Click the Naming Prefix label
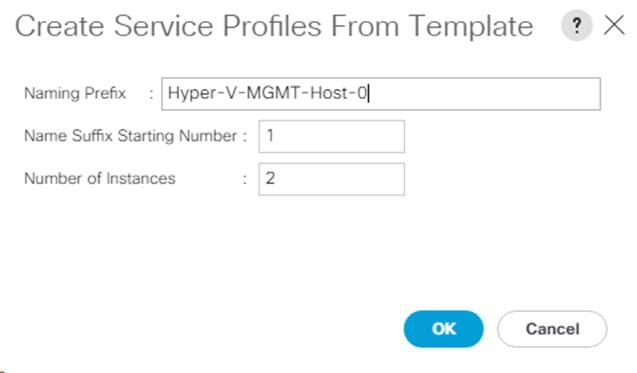 click(75, 93)
